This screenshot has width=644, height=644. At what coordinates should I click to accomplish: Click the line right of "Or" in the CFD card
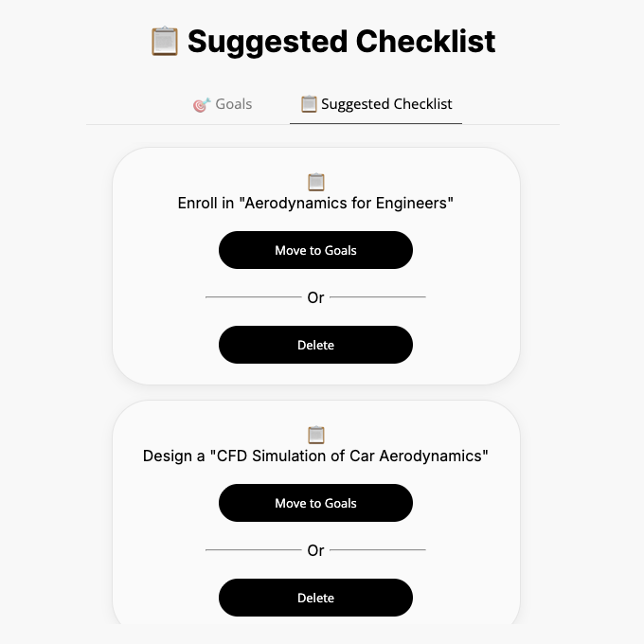pyautogui.click(x=378, y=550)
